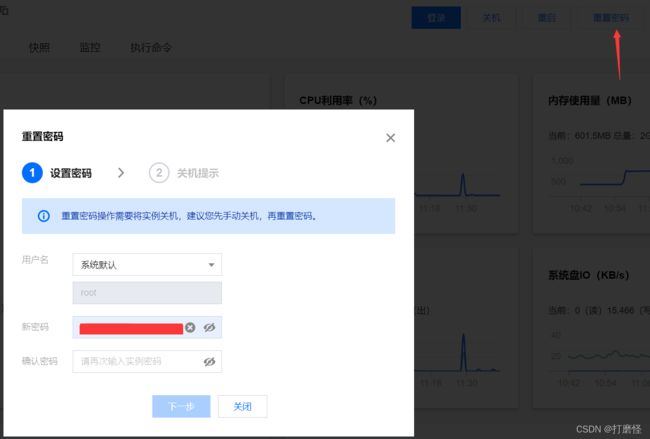Viewport: 650px width, 439px height.
Task: Click the 关机 button in the background page
Action: (x=492, y=18)
